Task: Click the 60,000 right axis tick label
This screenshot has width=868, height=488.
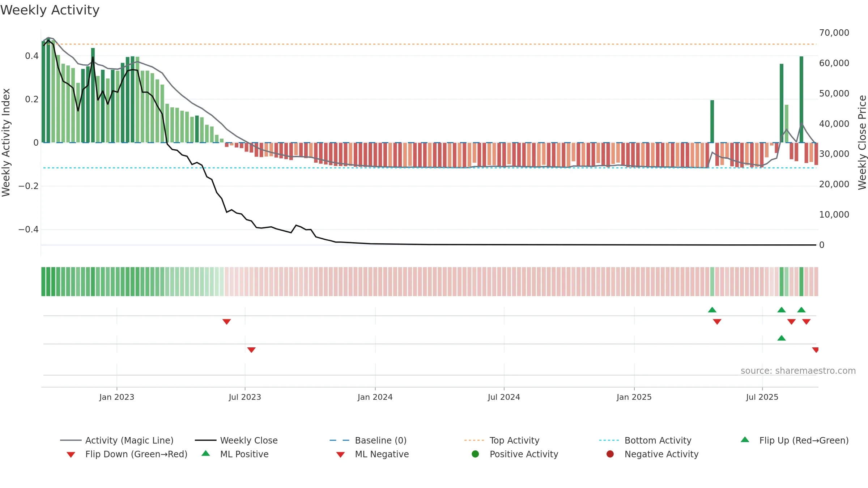Action: click(x=834, y=63)
